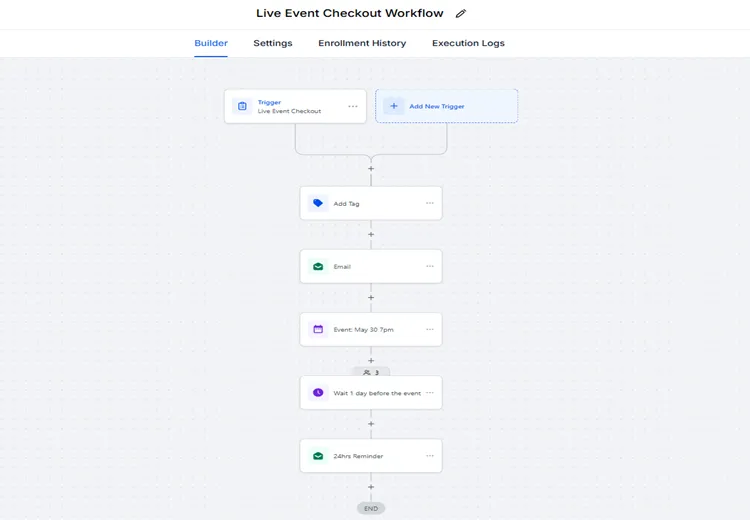Open the Trigger node options menu
The height and width of the screenshot is (520, 750).
point(353,106)
